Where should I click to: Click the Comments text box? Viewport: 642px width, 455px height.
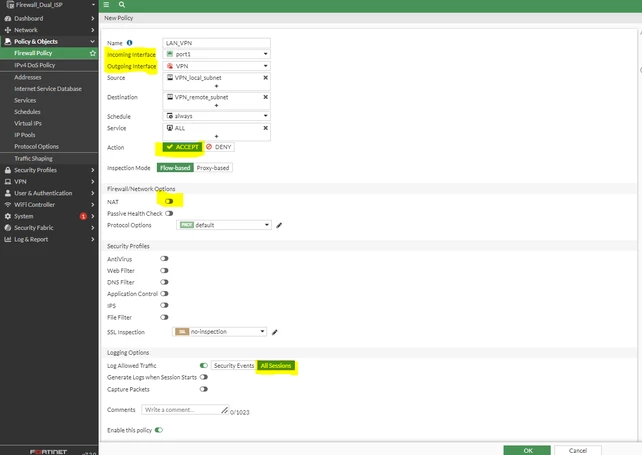185,410
